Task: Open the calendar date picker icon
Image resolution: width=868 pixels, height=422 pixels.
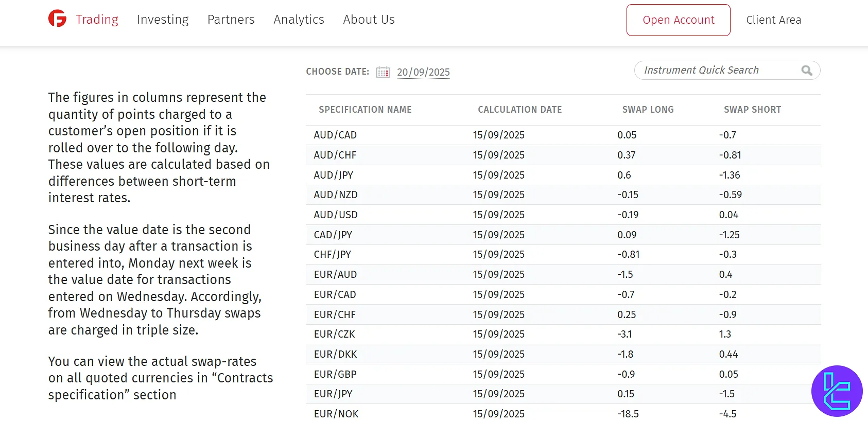Action: click(383, 72)
